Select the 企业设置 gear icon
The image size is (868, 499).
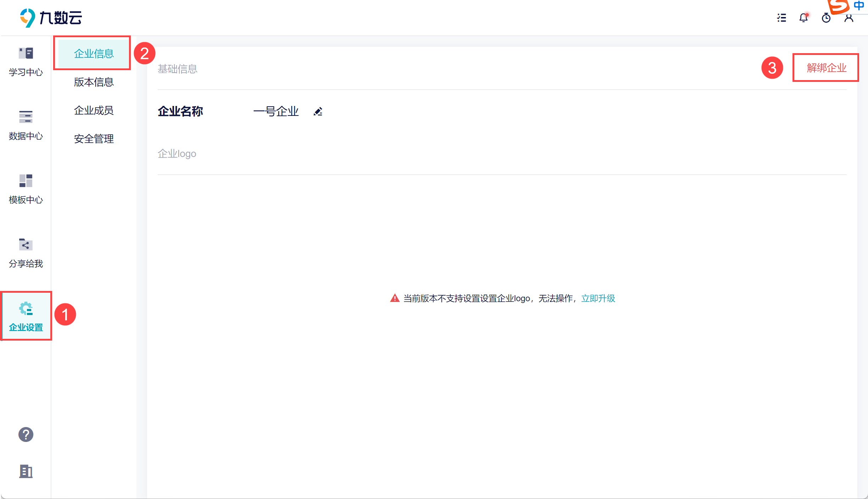[26, 309]
